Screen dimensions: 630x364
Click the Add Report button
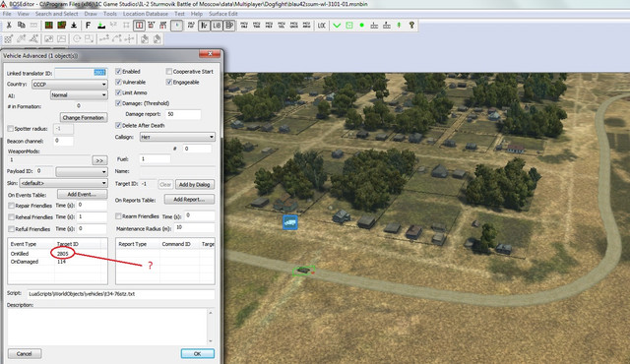coord(189,199)
